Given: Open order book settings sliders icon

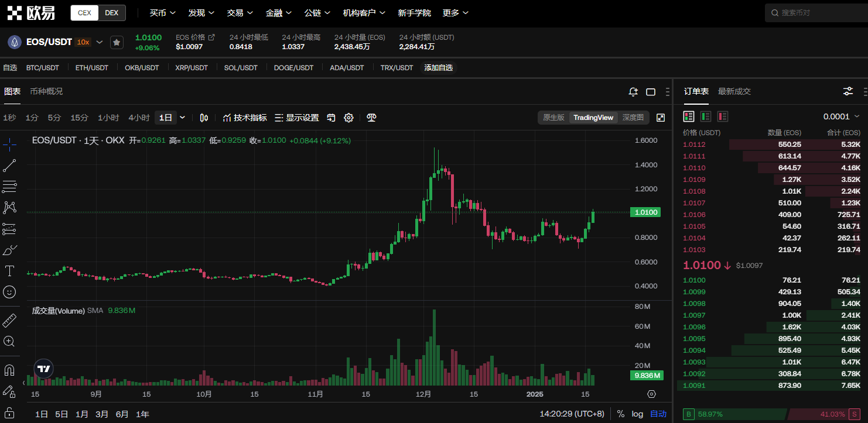Looking at the screenshot, I should coord(848,91).
